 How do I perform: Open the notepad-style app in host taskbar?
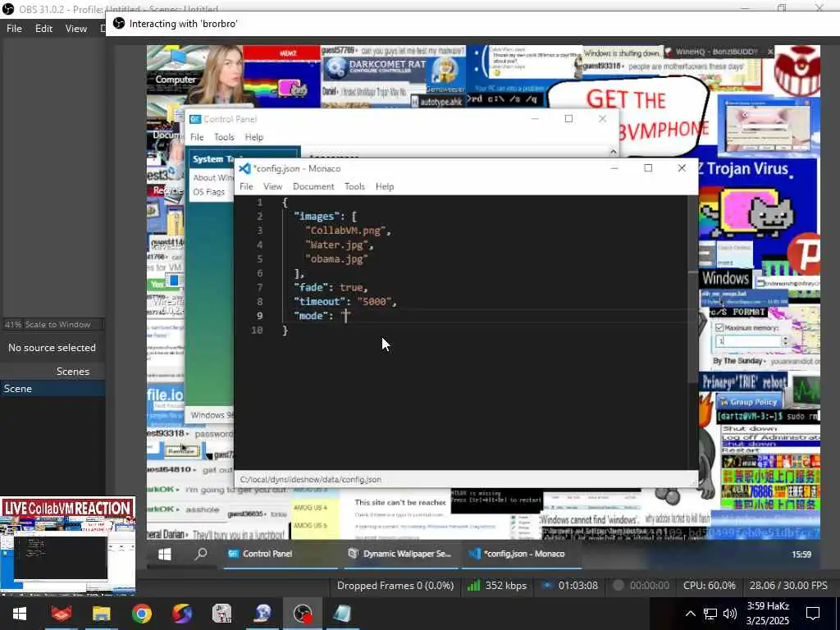click(343, 614)
